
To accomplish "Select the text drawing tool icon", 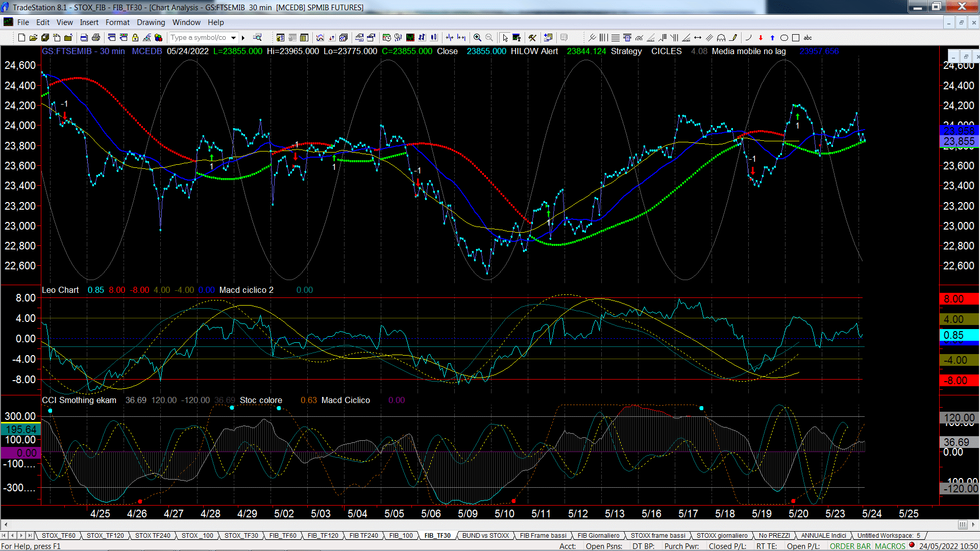I will click(517, 38).
